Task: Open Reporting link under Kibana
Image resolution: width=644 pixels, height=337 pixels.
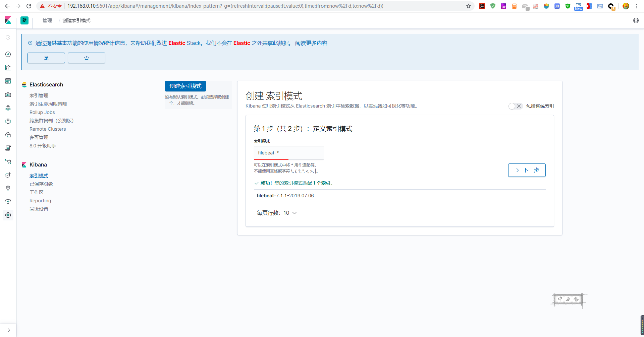Action: (x=40, y=201)
